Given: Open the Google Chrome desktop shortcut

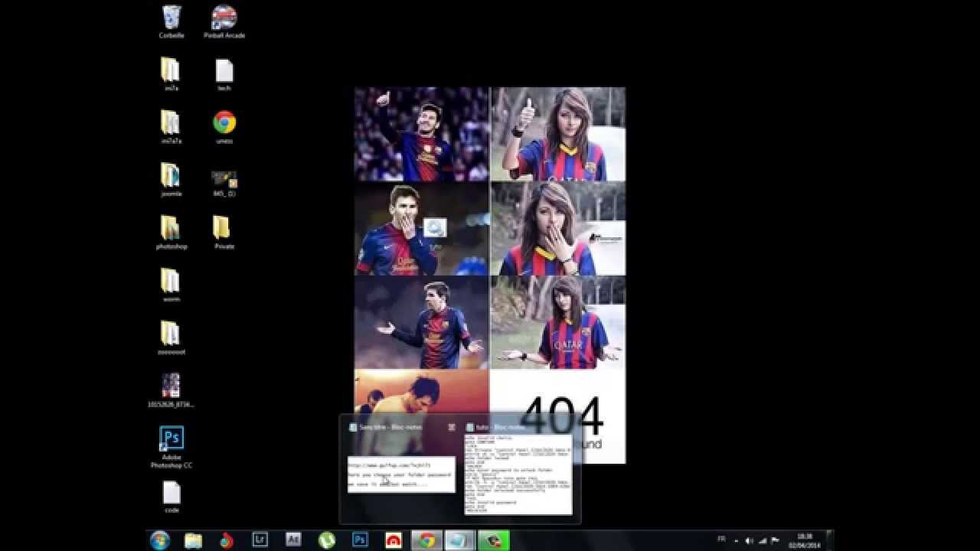Looking at the screenshot, I should click(224, 127).
